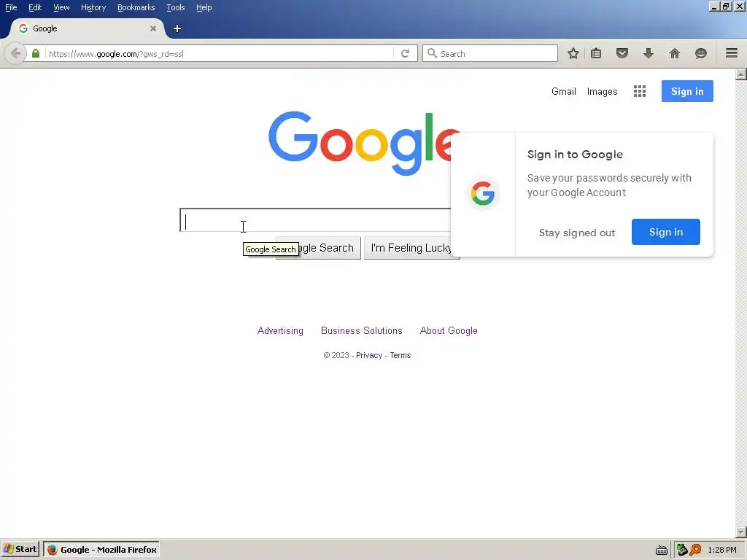This screenshot has height=560, width=747.
Task: Click the 1:28 PM clock
Action: click(x=722, y=550)
